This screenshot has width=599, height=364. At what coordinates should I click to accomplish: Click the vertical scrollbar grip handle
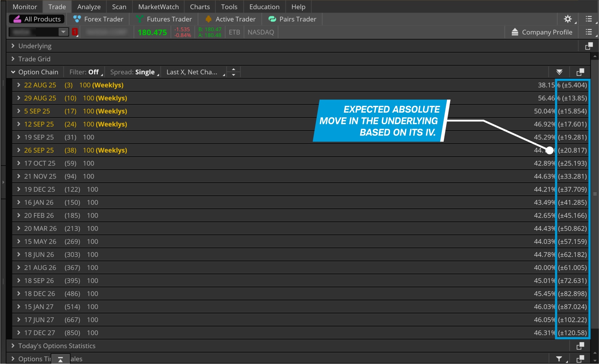(595, 194)
